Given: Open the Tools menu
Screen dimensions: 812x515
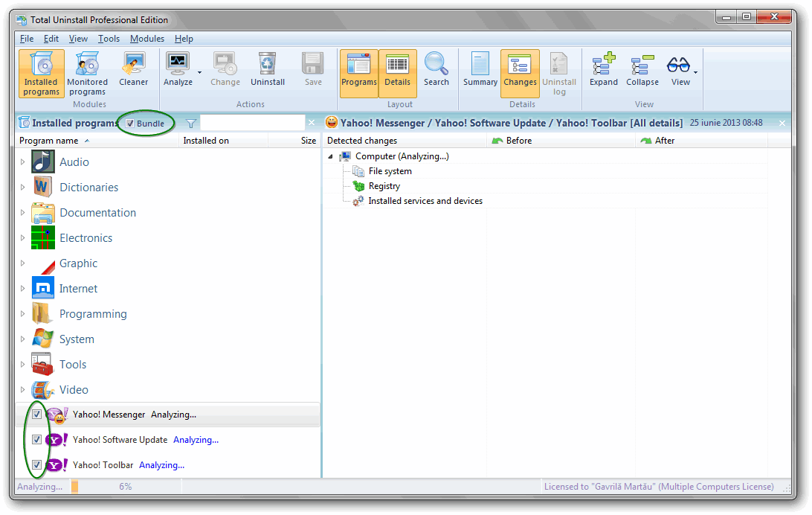Looking at the screenshot, I should point(109,39).
